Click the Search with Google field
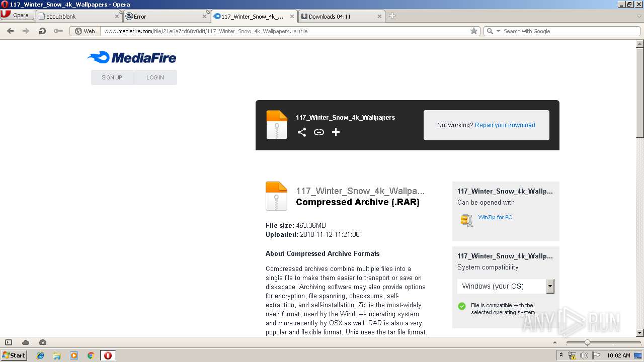Viewport: 644px width, 362px height. pyautogui.click(x=570, y=31)
